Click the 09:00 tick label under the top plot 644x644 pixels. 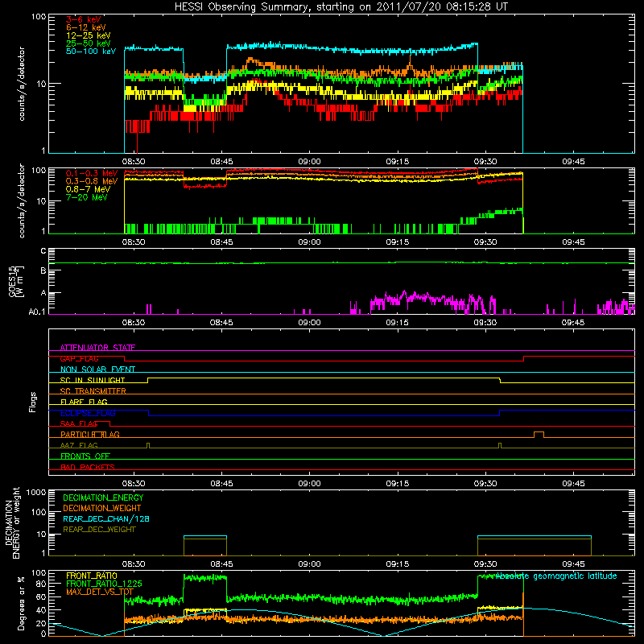tap(309, 162)
